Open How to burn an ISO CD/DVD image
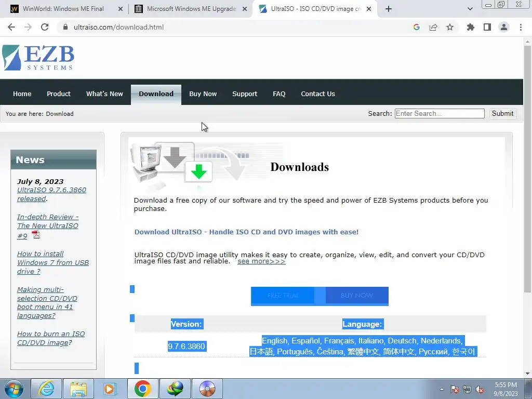The width and height of the screenshot is (532, 399). coord(51,338)
